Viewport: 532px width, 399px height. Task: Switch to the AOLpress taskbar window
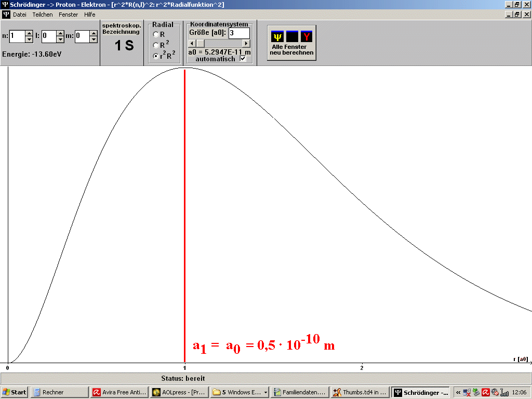179,392
